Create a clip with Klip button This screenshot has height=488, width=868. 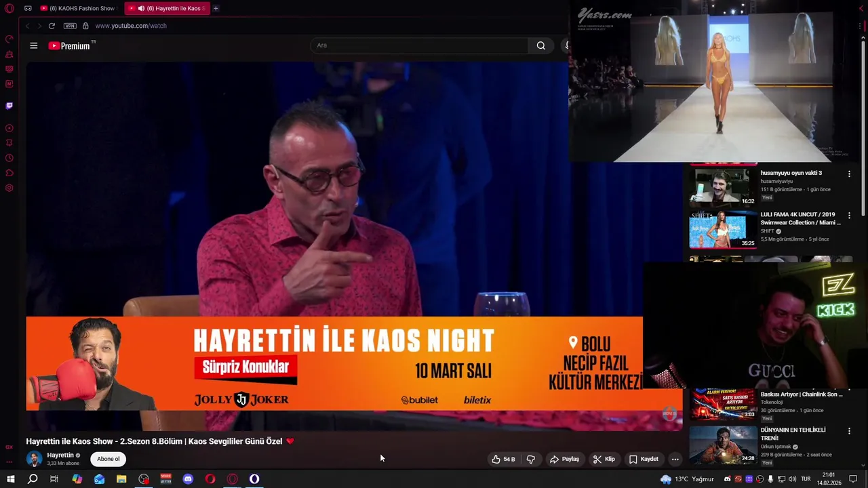(x=604, y=459)
